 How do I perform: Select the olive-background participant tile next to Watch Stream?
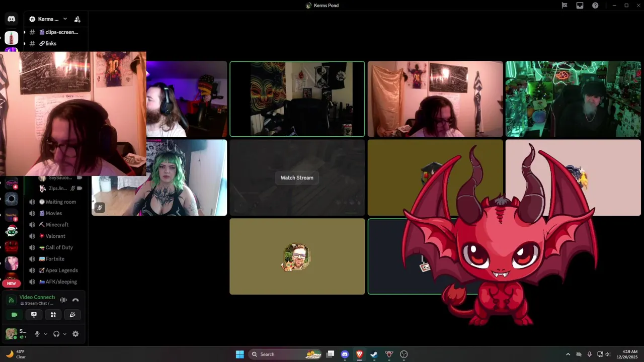435,177
